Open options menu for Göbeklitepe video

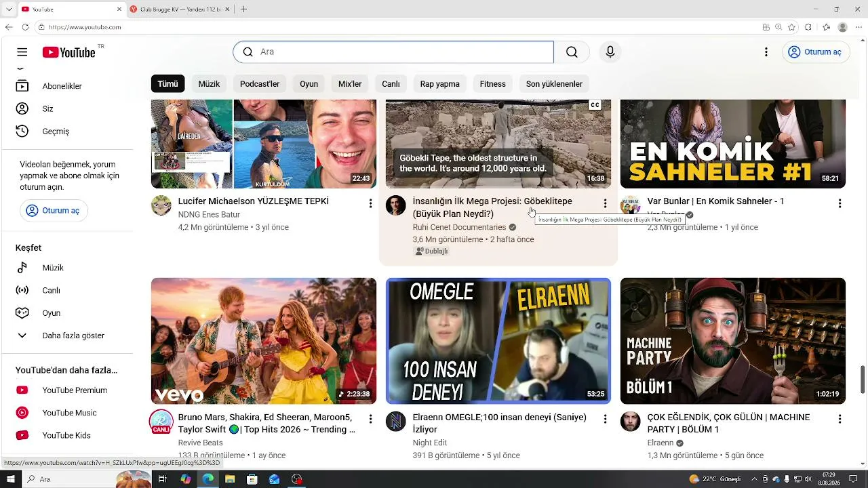coord(605,203)
